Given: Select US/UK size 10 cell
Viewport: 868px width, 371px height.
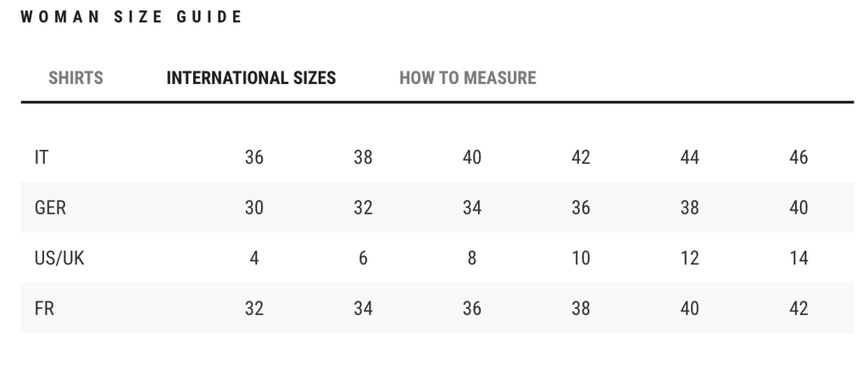Looking at the screenshot, I should [581, 258].
